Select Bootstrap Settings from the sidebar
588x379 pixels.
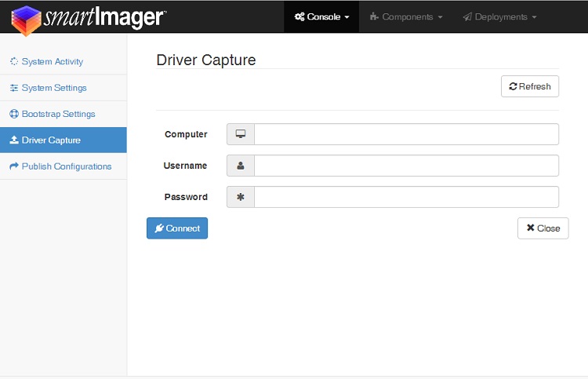coord(58,114)
